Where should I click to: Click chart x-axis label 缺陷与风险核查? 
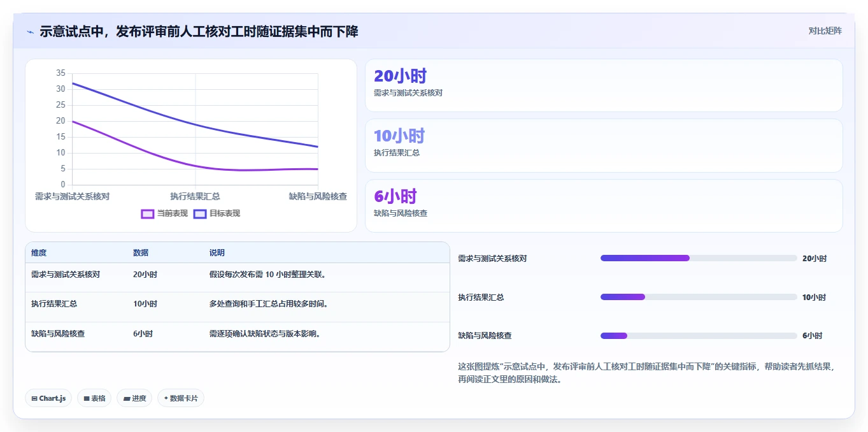click(318, 197)
